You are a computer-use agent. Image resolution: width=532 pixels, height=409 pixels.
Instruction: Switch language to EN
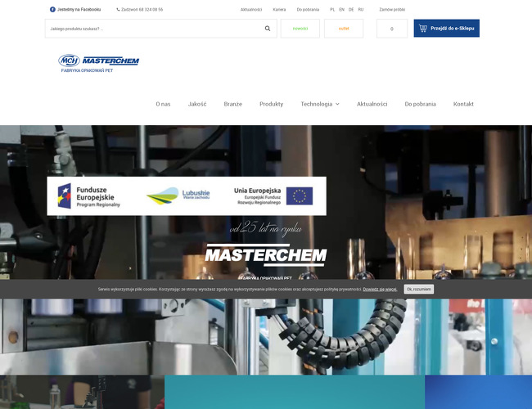click(x=341, y=10)
